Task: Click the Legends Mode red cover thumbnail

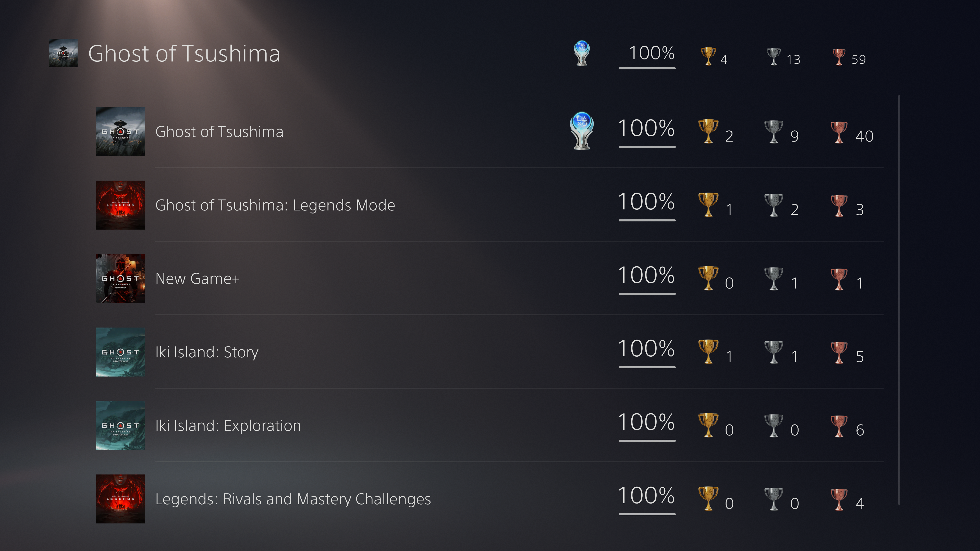Action: [120, 205]
